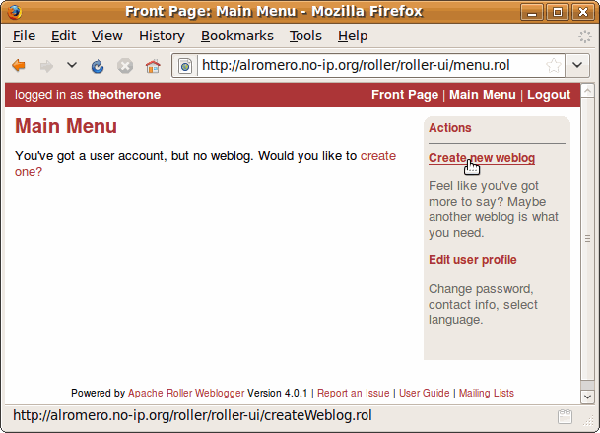The height and width of the screenshot is (433, 600).
Task: Click the Report an Issue link
Action: pyautogui.click(x=353, y=393)
